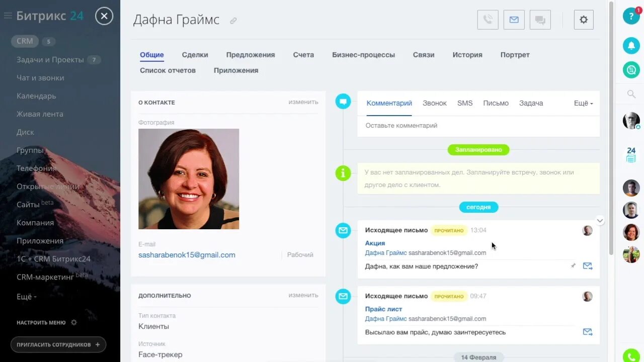Open the gear settings button in header
644x362 pixels.
click(x=584, y=20)
